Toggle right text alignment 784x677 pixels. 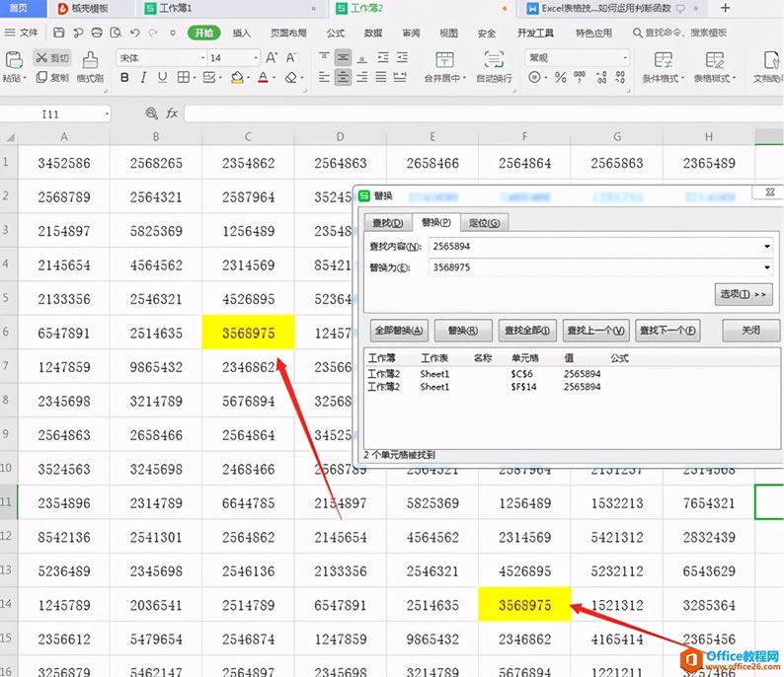point(362,77)
